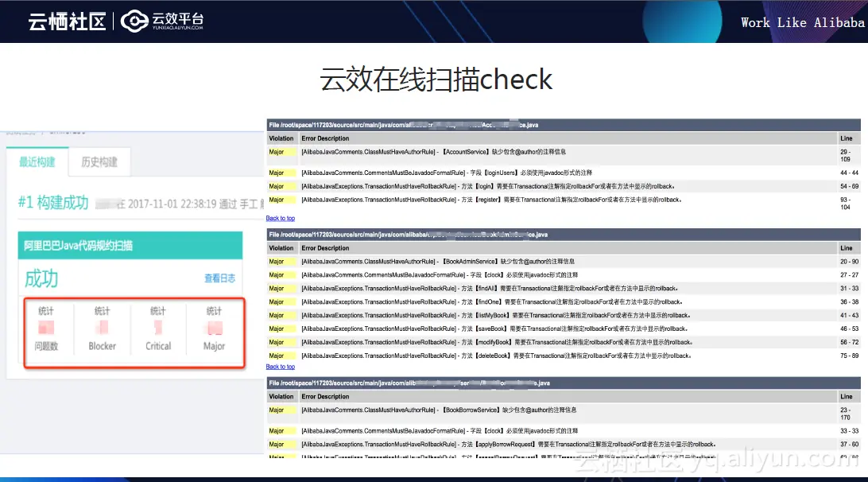
Task: Click line range 37 - 60 cell
Action: (849, 445)
